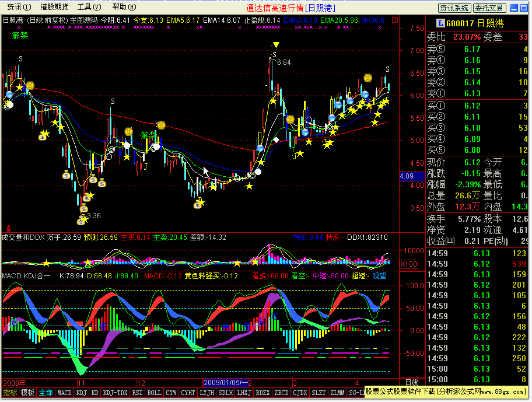Open the 资讯(I) menu
The image size is (532, 402).
pyautogui.click(x=19, y=7)
